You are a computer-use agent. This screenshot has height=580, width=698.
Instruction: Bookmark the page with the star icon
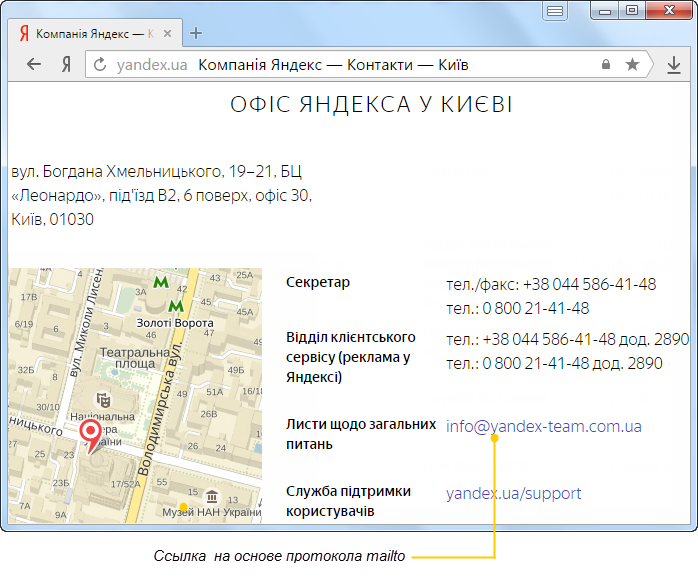tap(632, 65)
